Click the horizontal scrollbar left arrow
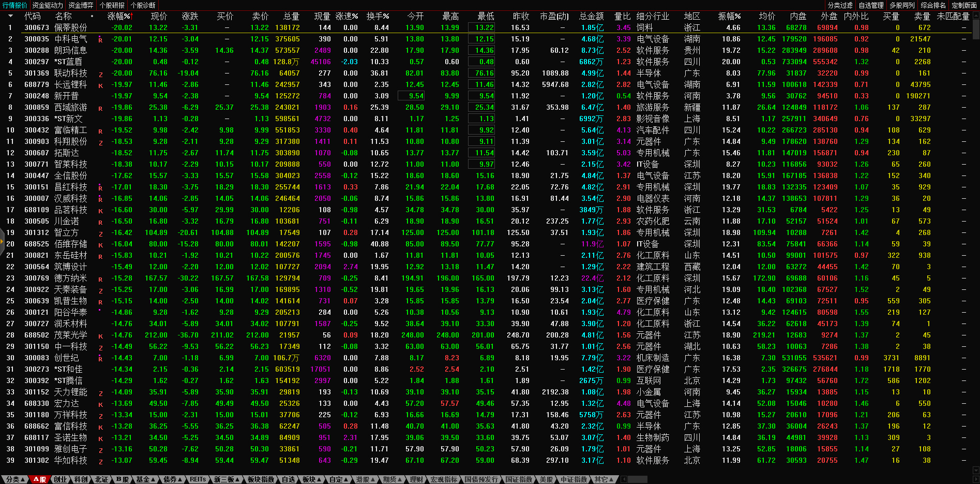Image resolution: width=980 pixels, height=484 pixels. [624, 479]
